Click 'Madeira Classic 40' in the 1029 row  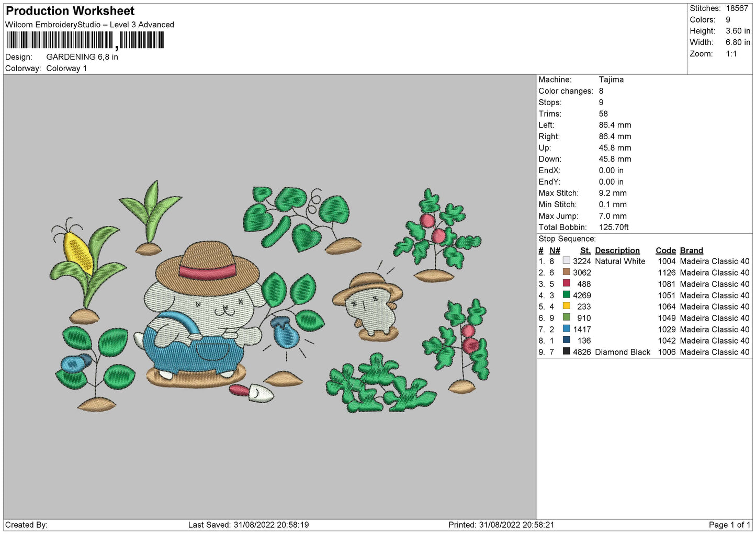point(715,330)
